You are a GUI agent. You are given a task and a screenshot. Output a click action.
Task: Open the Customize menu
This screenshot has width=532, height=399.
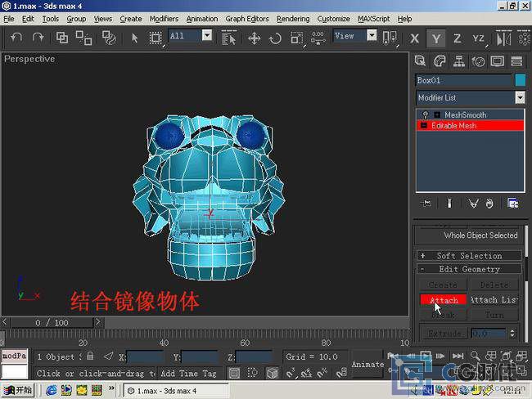coord(333,19)
